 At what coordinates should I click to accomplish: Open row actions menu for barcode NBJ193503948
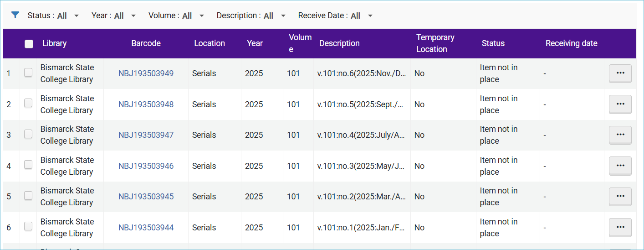click(620, 104)
